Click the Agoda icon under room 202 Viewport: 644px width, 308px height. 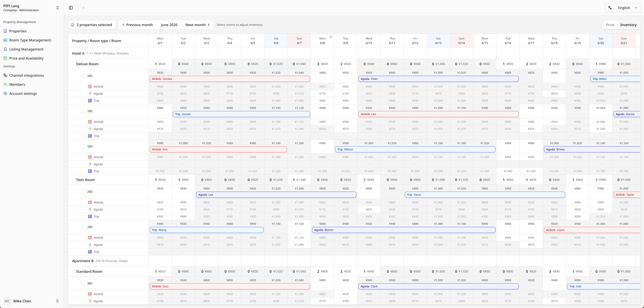click(x=90, y=245)
